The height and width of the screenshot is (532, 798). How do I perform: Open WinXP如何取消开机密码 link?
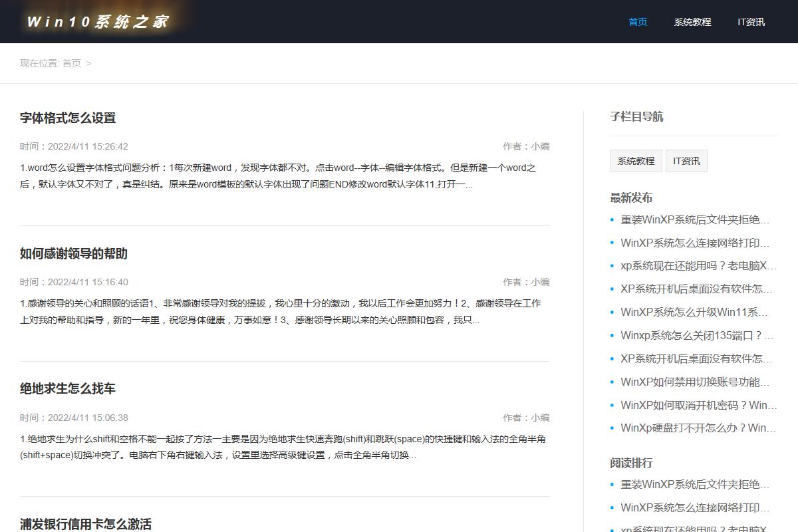(699, 405)
